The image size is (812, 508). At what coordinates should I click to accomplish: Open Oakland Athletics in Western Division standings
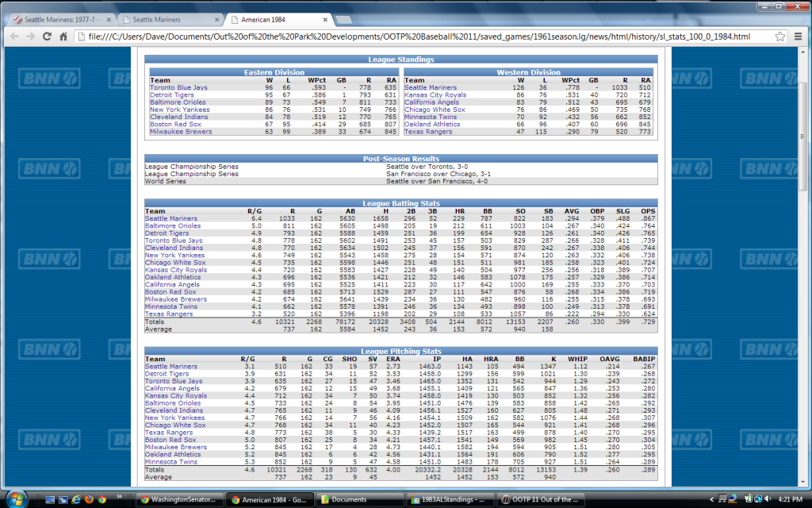[x=432, y=125]
